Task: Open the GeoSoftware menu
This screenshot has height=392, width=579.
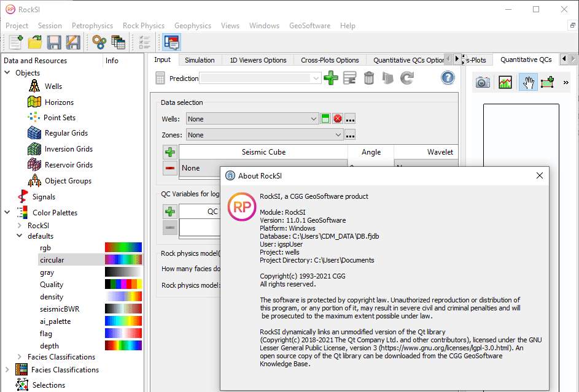Action: [309, 25]
